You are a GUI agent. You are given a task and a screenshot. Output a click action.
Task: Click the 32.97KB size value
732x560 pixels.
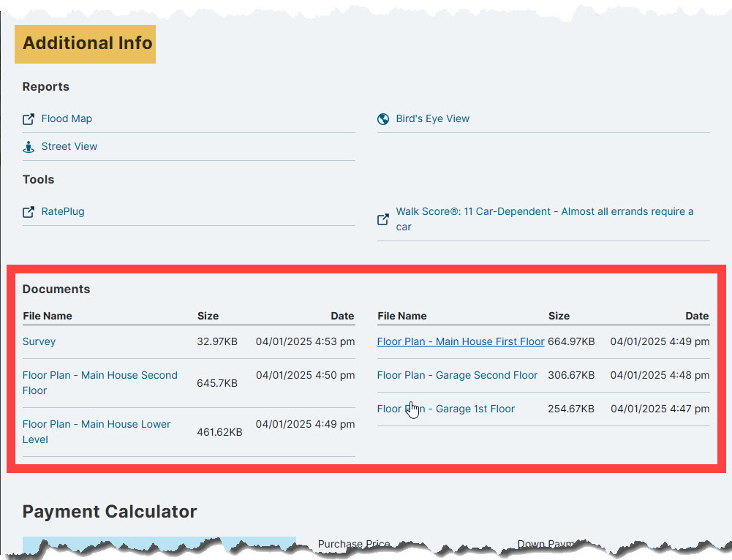217,341
